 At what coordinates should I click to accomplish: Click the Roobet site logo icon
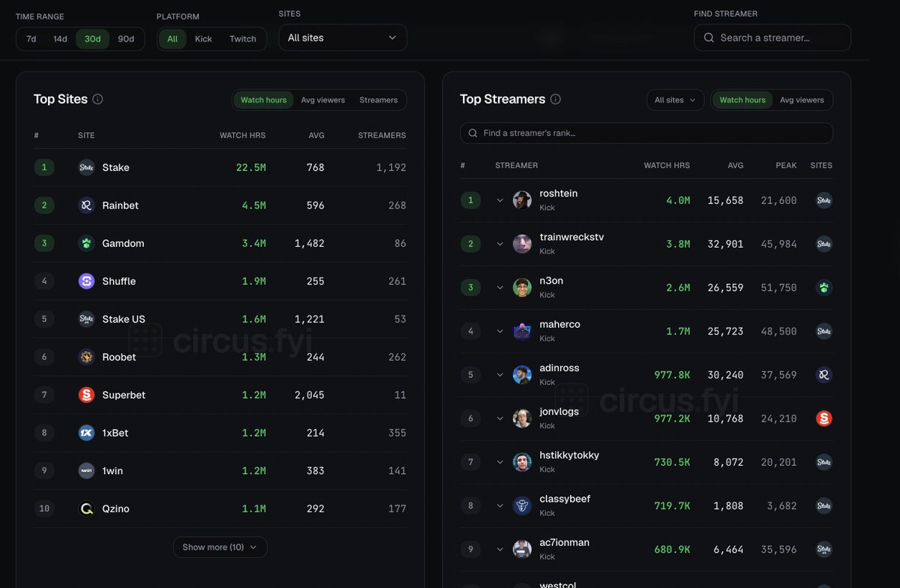click(86, 357)
